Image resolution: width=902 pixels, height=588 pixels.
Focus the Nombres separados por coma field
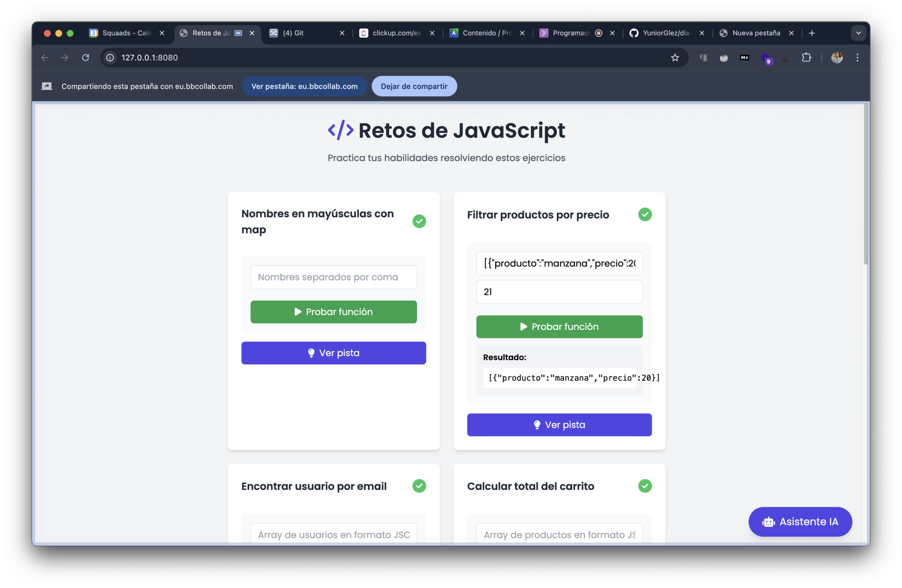coord(334,277)
